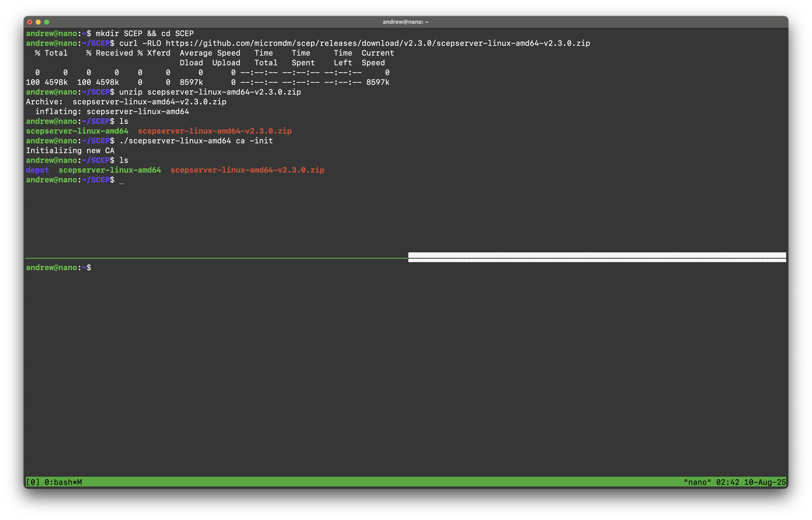Click the tmux session index [0]
Image resolution: width=812 pixels, height=520 pixels.
point(32,482)
